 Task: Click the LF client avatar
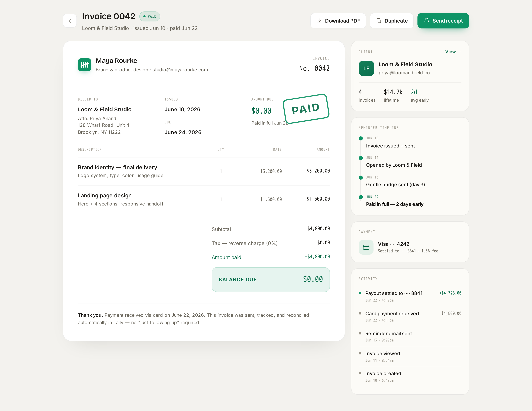(x=366, y=68)
